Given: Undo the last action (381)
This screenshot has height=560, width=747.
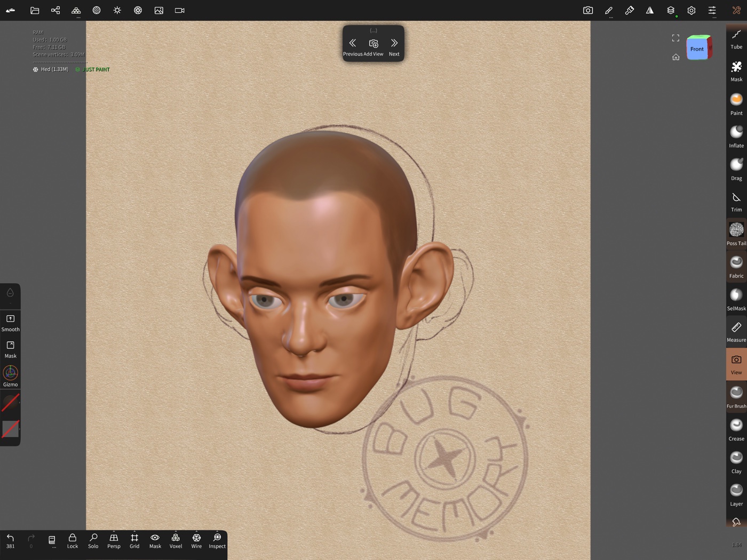Looking at the screenshot, I should coord(10,541).
